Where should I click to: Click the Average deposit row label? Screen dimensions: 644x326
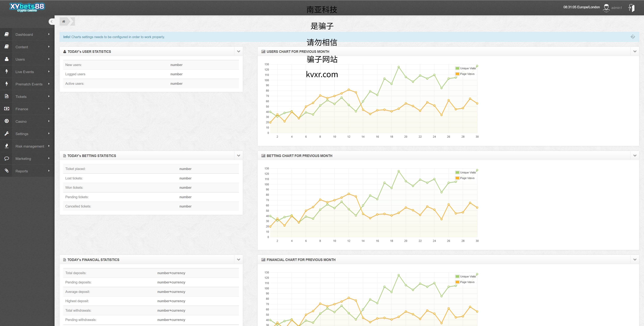point(78,292)
